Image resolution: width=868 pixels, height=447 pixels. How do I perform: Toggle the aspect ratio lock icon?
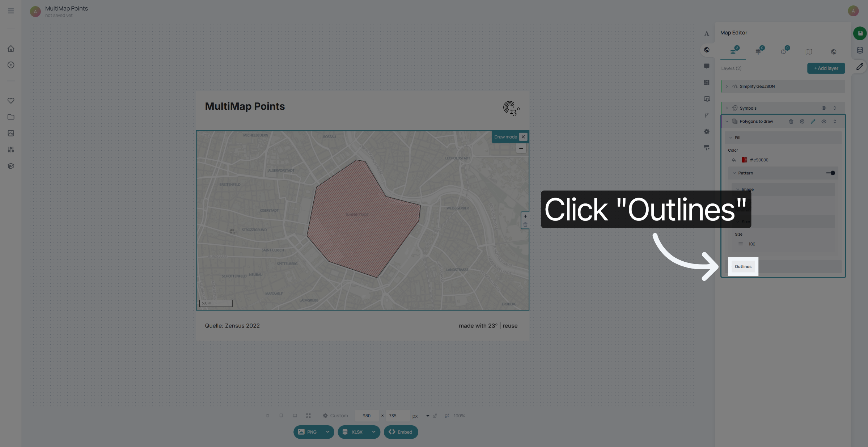[435, 416]
